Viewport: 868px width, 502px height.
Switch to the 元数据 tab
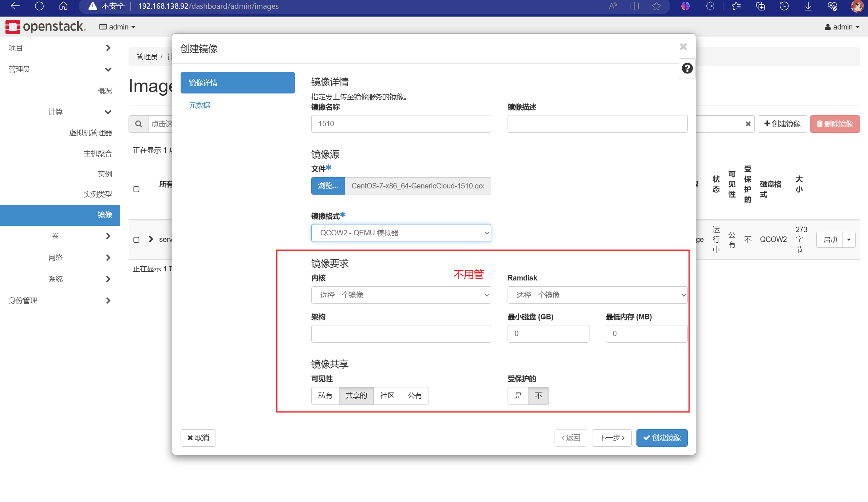click(200, 105)
